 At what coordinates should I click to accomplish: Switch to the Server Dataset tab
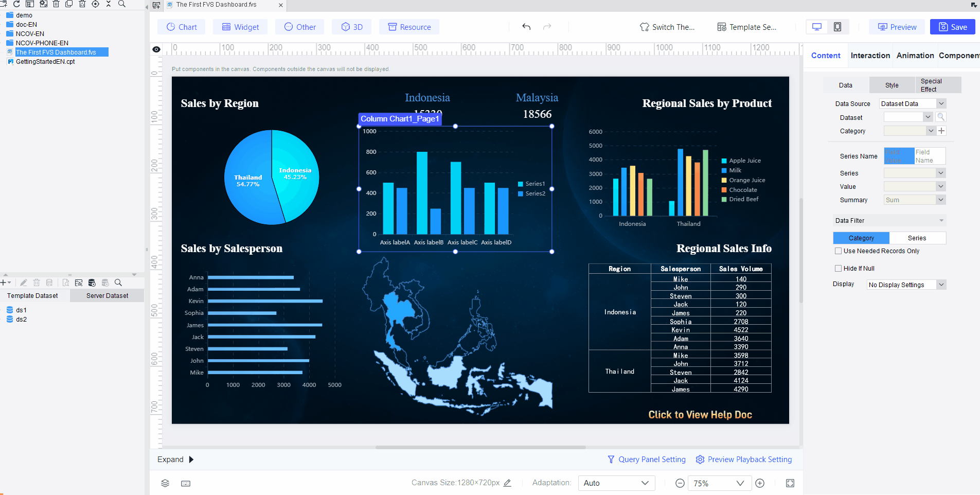tap(106, 295)
